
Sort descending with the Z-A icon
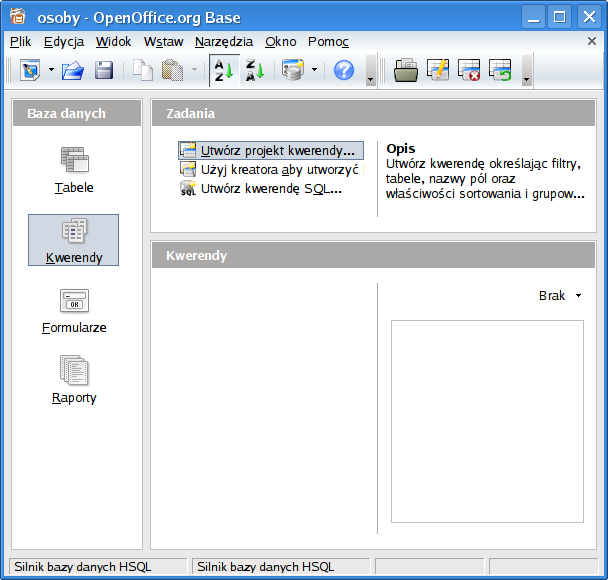click(255, 71)
